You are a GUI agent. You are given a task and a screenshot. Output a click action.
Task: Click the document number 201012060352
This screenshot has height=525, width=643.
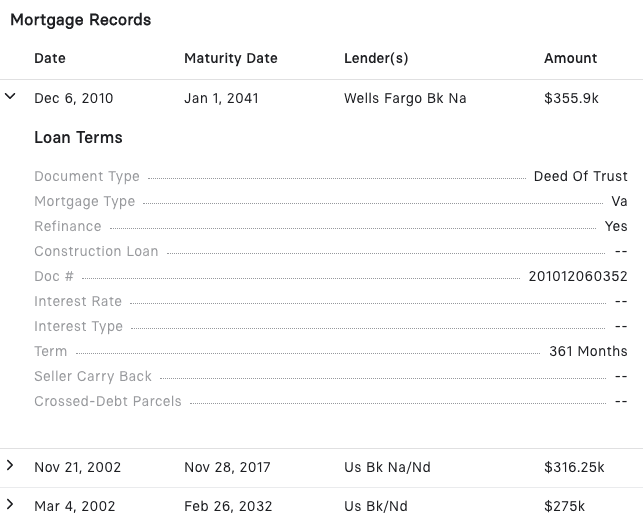pyautogui.click(x=578, y=276)
